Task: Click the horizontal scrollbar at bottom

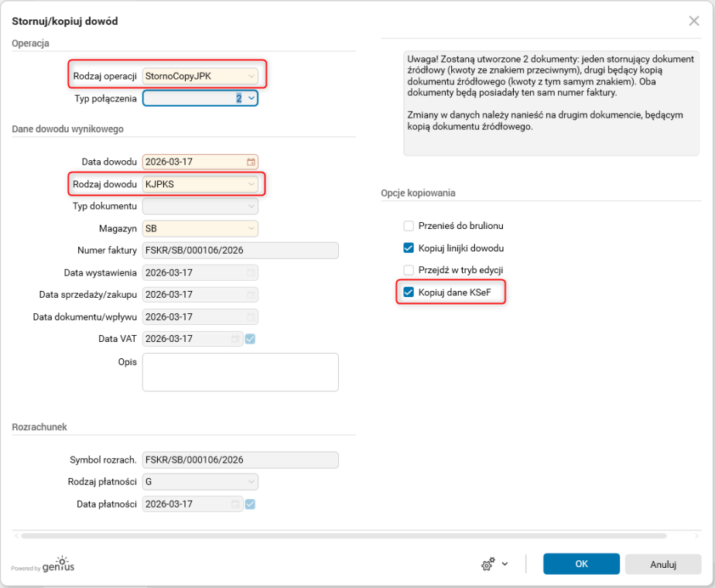Action: (344, 535)
